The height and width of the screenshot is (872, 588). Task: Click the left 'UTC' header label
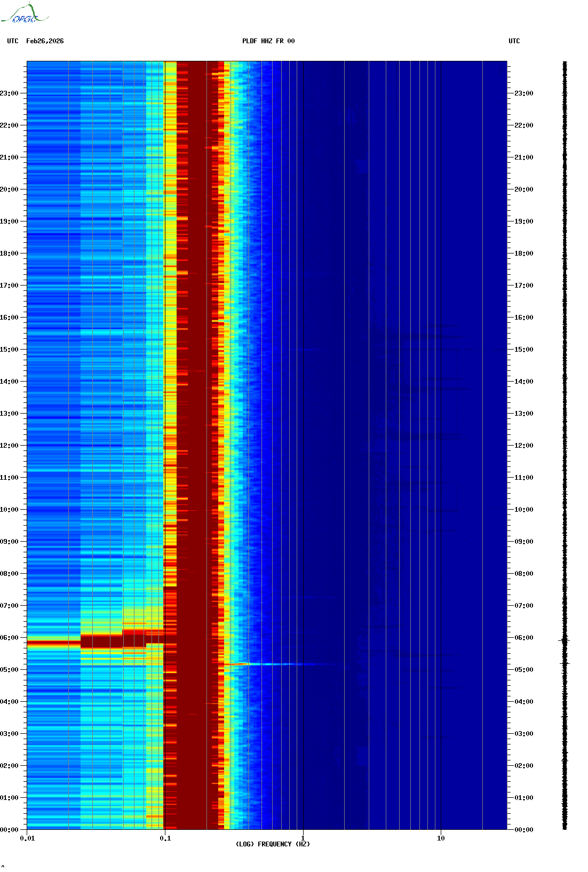13,41
